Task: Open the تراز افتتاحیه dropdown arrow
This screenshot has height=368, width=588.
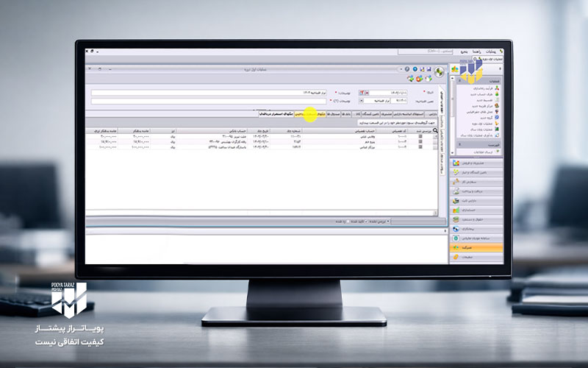Action: (x=362, y=101)
